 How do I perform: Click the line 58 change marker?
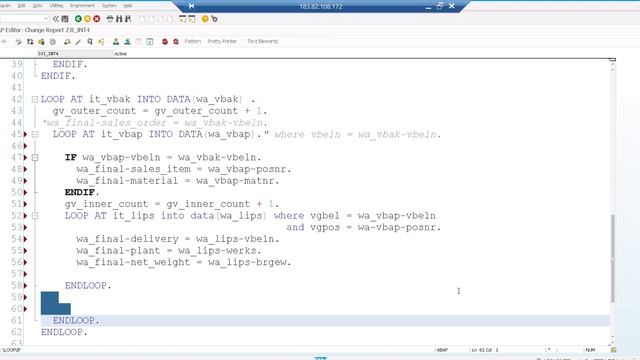25,285
